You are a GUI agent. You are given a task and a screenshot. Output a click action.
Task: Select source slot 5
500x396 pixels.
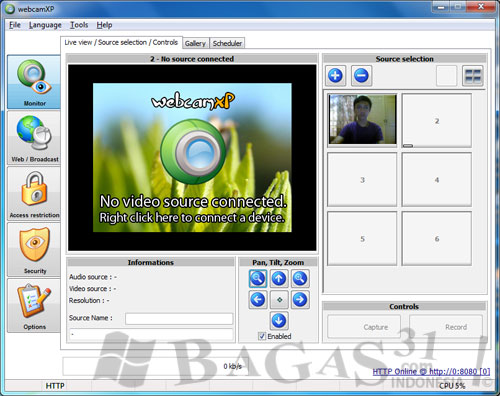(362, 239)
